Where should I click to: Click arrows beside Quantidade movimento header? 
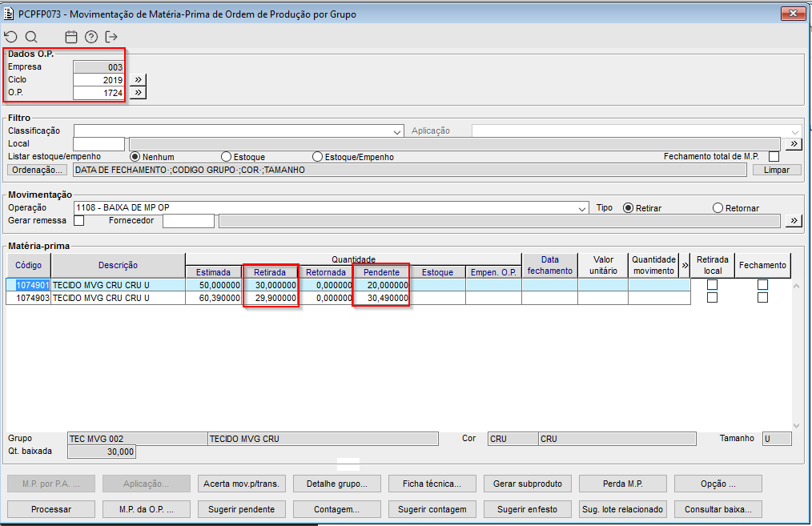click(685, 265)
